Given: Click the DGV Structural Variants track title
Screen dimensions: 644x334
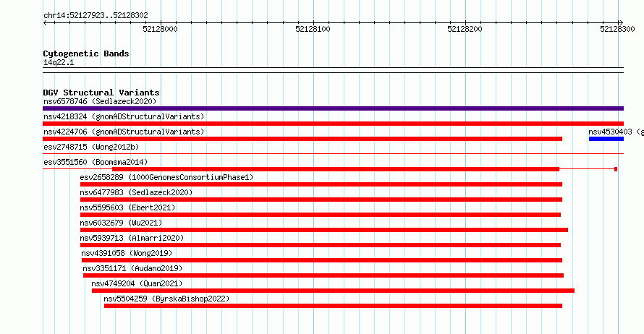Looking at the screenshot, I should coord(101,93).
